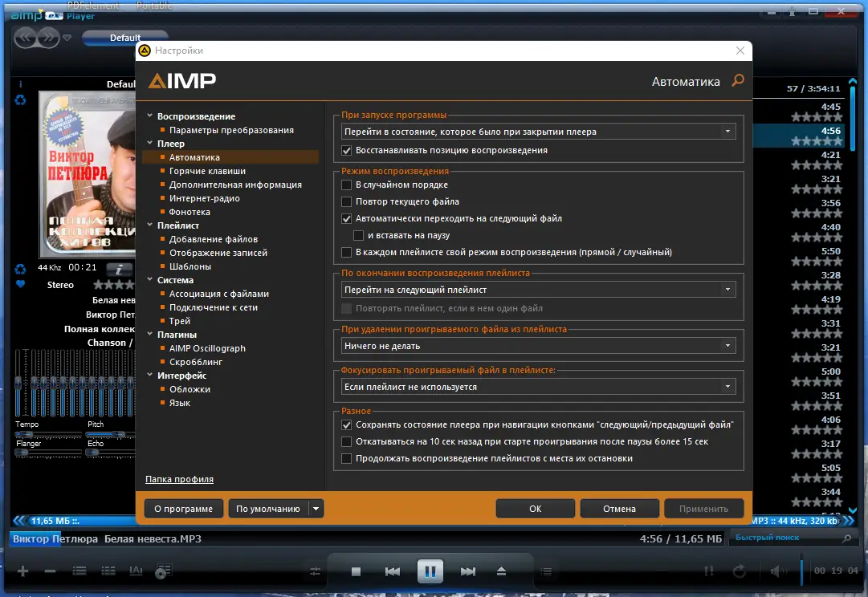This screenshot has width=868, height=597.
Task: Open 'Фокусировать проигрываемый файл' dropdown
Action: tap(539, 386)
